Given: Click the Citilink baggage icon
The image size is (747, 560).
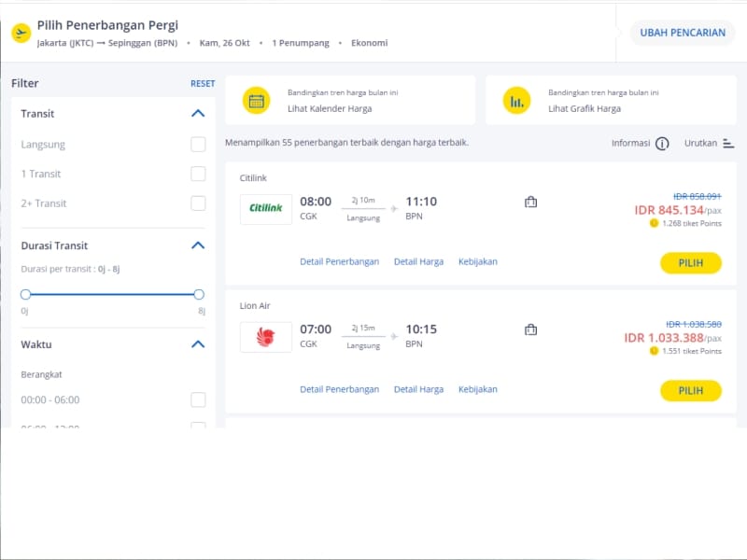Looking at the screenshot, I should point(530,202).
